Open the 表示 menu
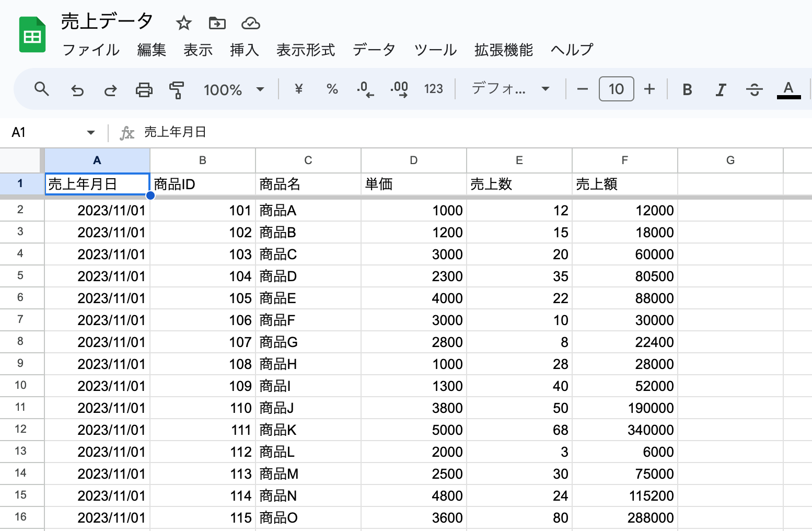 point(198,50)
